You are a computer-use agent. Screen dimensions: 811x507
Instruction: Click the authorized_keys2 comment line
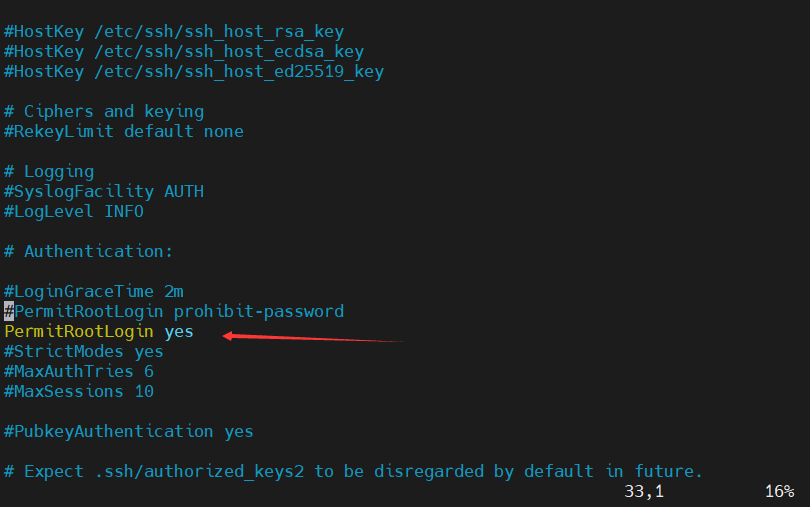(x=354, y=471)
